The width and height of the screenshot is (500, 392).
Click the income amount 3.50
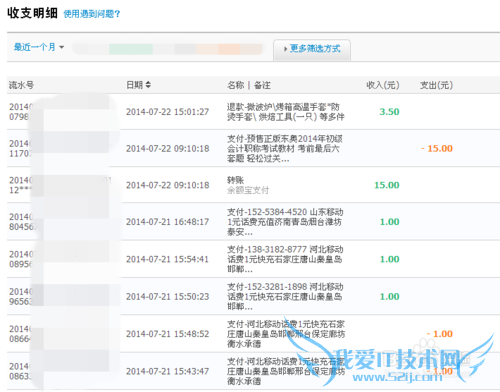[x=389, y=112]
